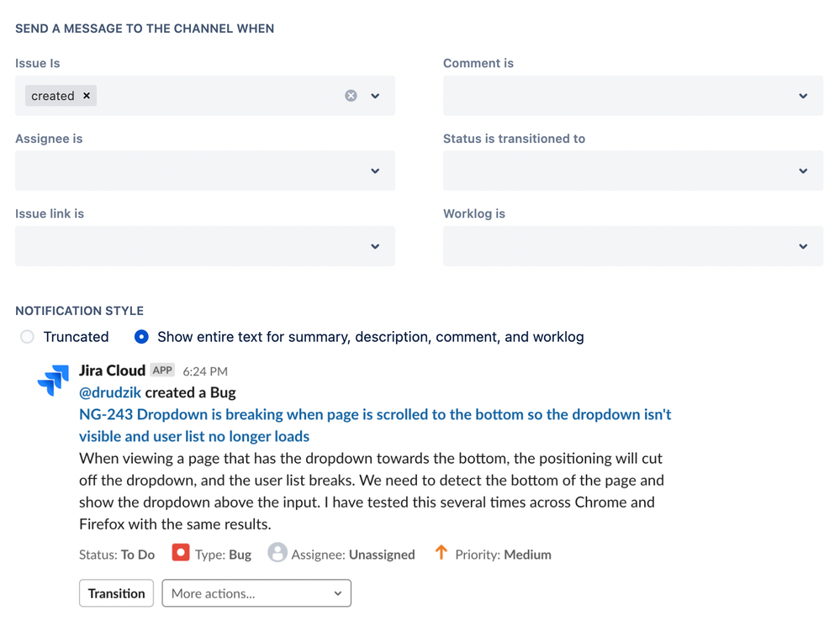This screenshot has height=626, width=840.
Task: Click the 'Priority: Medium' text
Action: (503, 555)
